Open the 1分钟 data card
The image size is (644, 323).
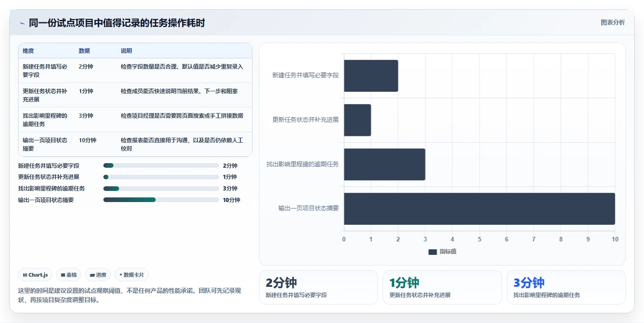pos(442,287)
